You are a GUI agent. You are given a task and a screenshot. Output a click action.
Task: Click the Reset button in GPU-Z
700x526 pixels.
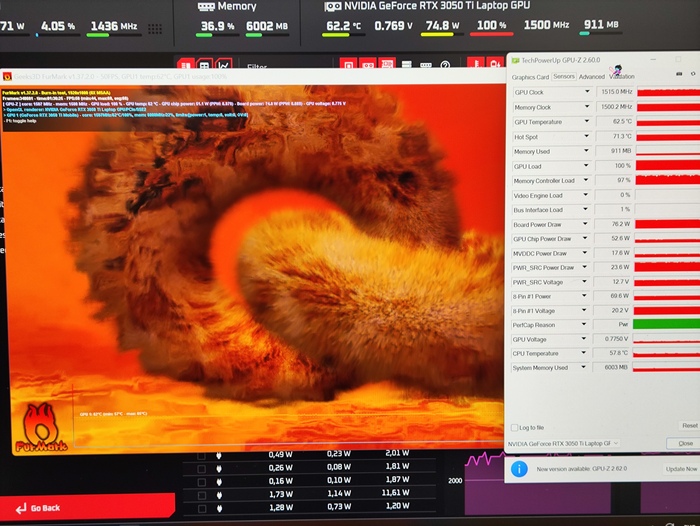pos(690,426)
